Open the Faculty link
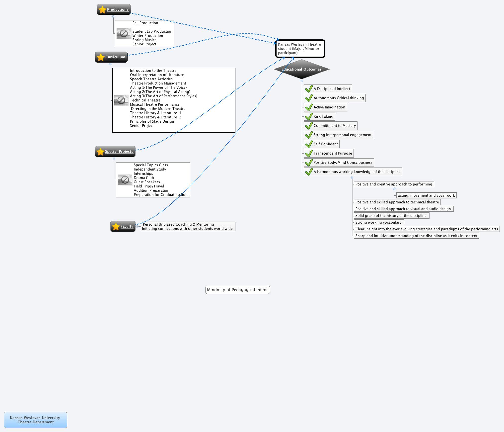The height and width of the screenshot is (432, 504). point(127,226)
